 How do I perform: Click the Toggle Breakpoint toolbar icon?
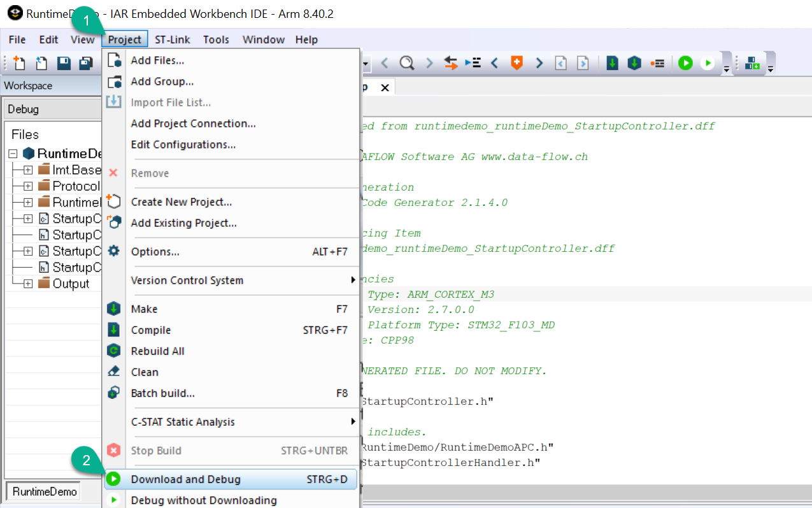pyautogui.click(x=658, y=63)
